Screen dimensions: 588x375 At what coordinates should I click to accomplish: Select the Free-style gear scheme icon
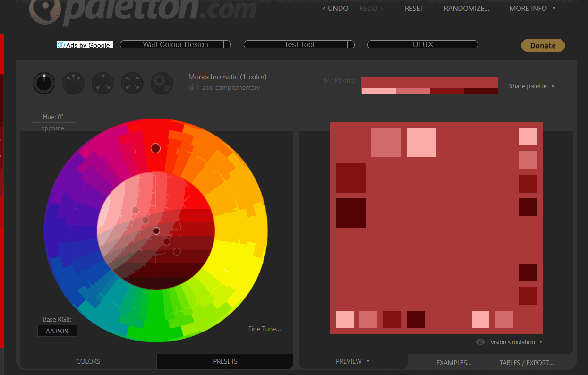[x=162, y=83]
